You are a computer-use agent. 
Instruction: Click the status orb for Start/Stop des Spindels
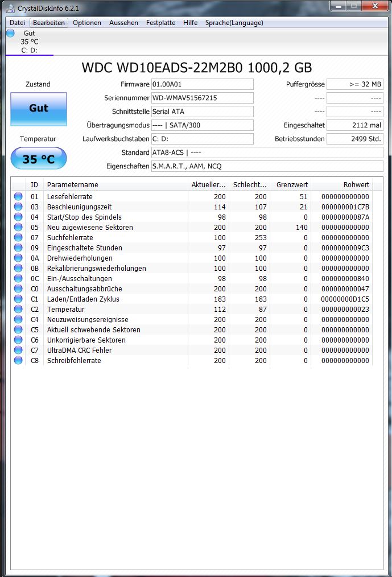tap(18, 217)
